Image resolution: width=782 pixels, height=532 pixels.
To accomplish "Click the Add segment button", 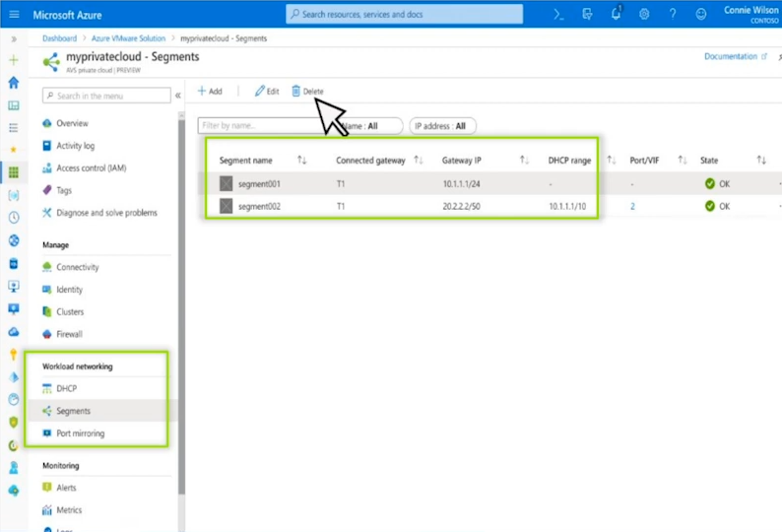I will pyautogui.click(x=210, y=91).
